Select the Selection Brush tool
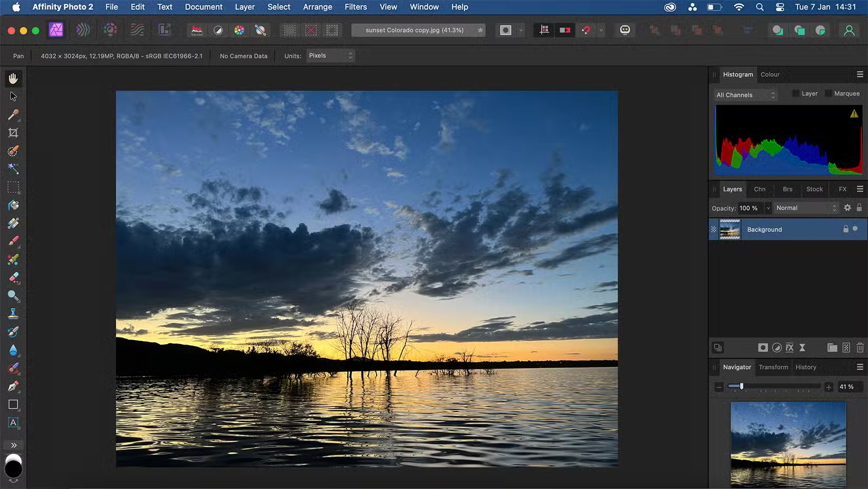 [13, 151]
